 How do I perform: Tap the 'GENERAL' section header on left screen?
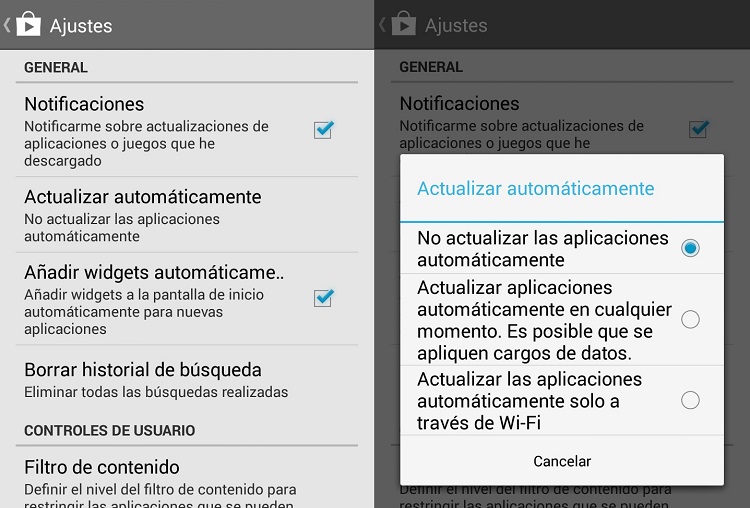(56, 67)
